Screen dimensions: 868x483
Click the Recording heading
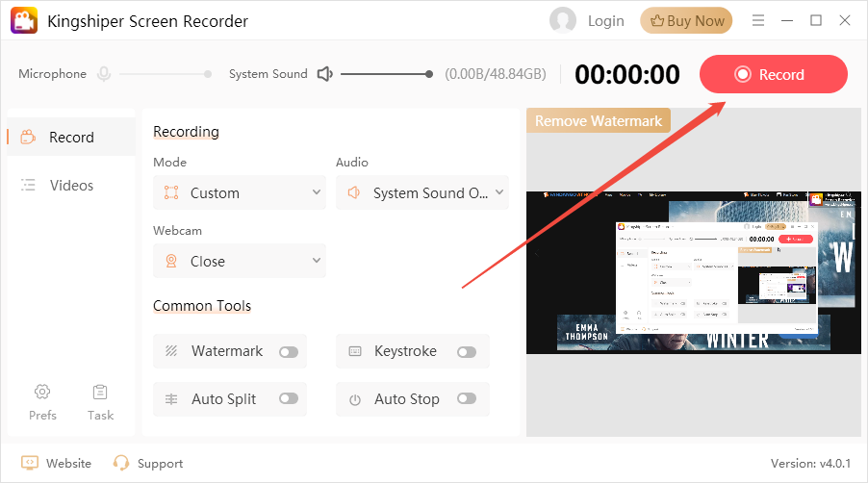tap(186, 132)
